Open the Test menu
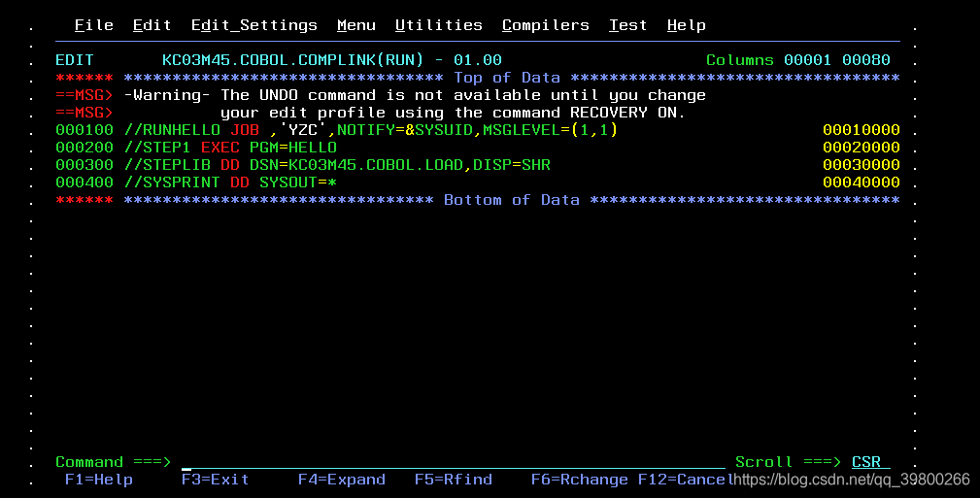The image size is (980, 498). tap(628, 25)
